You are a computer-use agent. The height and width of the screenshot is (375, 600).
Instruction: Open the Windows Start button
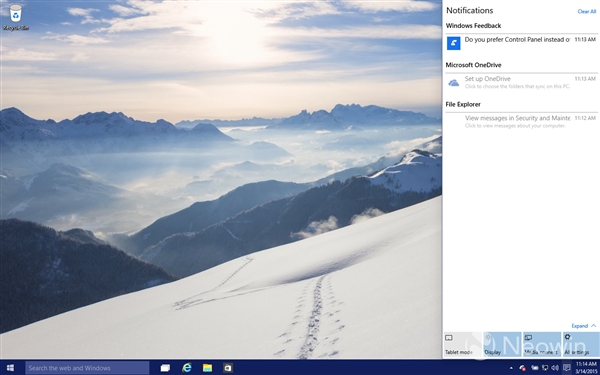point(10,368)
